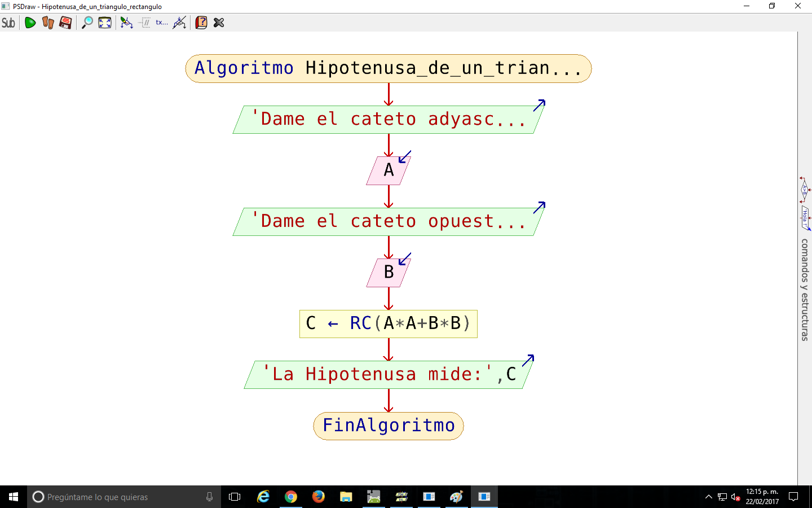This screenshot has width=812, height=508.
Task: Click the Sub tab in the toolbar
Action: pos(8,23)
